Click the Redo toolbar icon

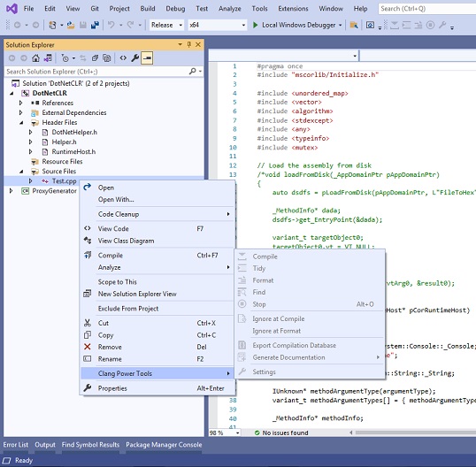[x=130, y=25]
